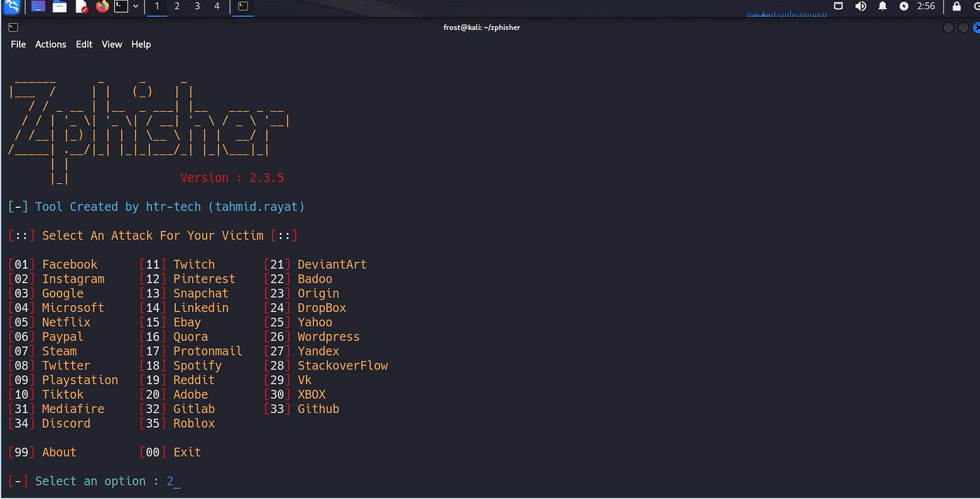Click the 2:56 clock in the panel
980x499 pixels.
(x=925, y=6)
